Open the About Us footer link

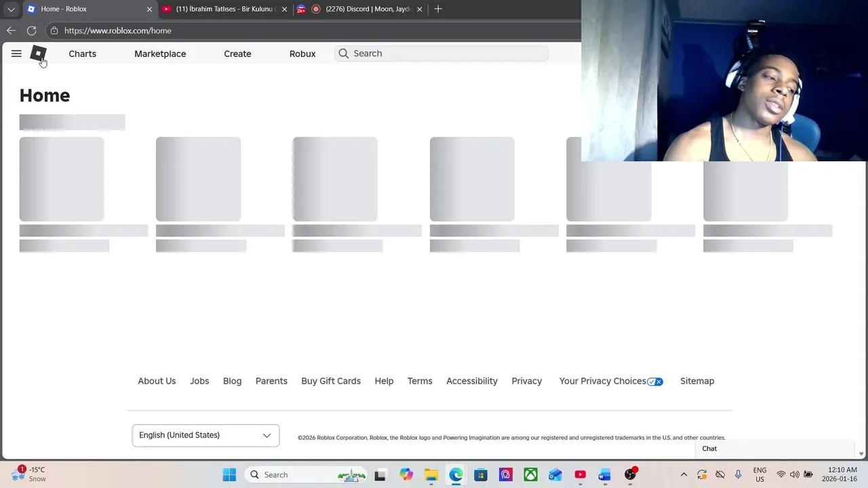coord(157,381)
